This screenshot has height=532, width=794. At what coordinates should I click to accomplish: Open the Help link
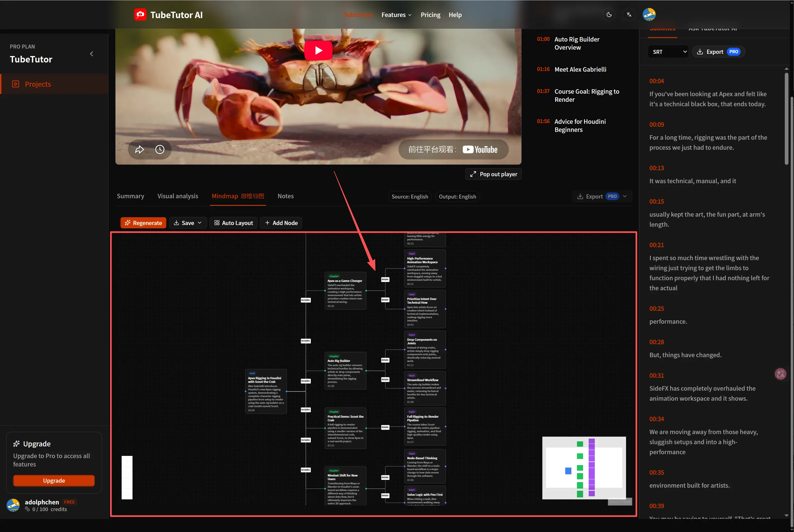click(x=455, y=14)
